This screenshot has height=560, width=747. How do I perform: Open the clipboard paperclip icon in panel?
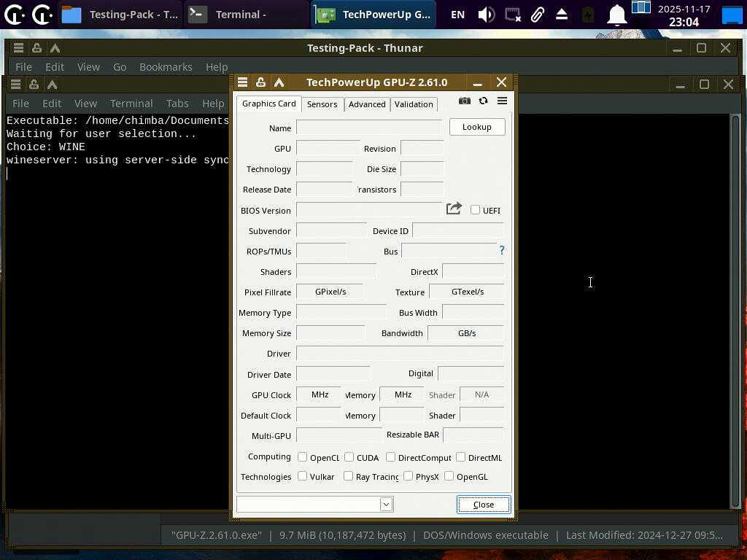[538, 15]
